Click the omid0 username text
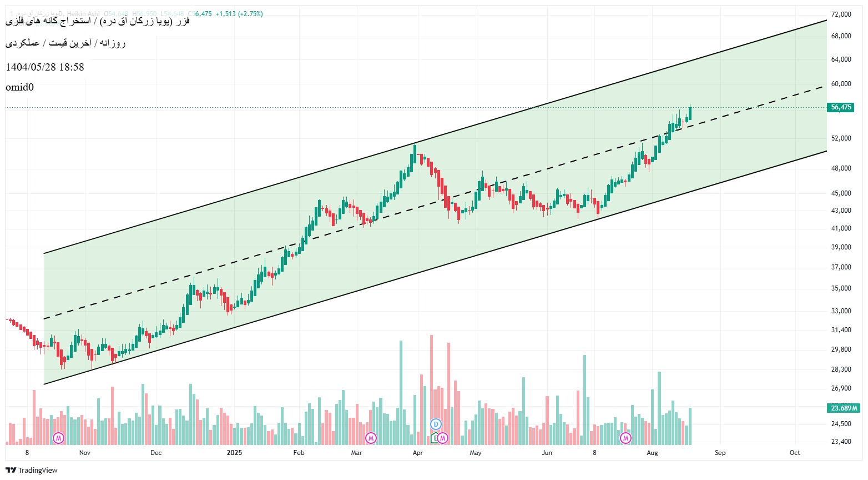 (x=19, y=87)
